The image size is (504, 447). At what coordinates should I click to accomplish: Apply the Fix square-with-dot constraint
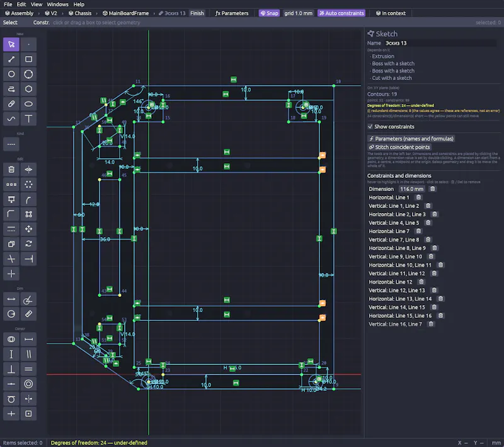pyautogui.click(x=28, y=414)
